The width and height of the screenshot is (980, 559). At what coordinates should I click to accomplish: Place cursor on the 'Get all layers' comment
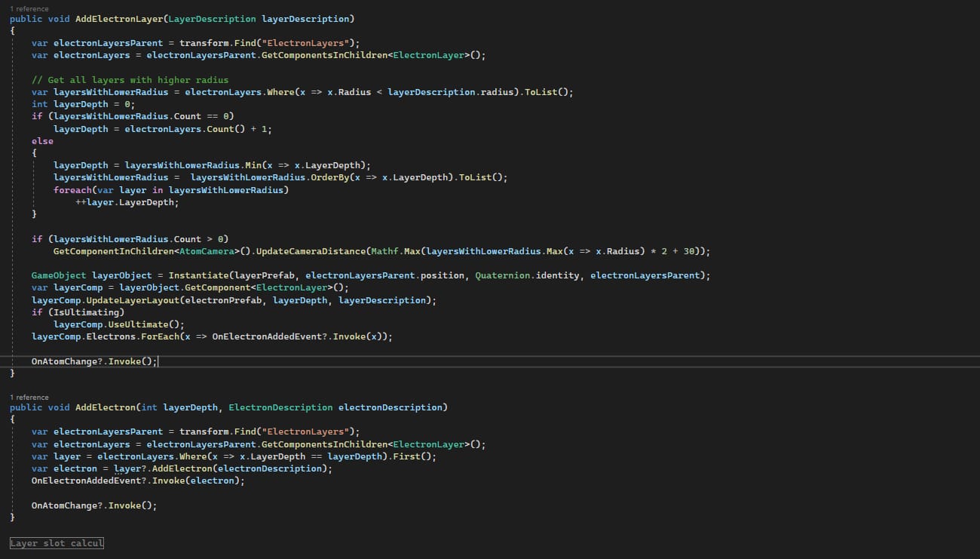pos(130,80)
